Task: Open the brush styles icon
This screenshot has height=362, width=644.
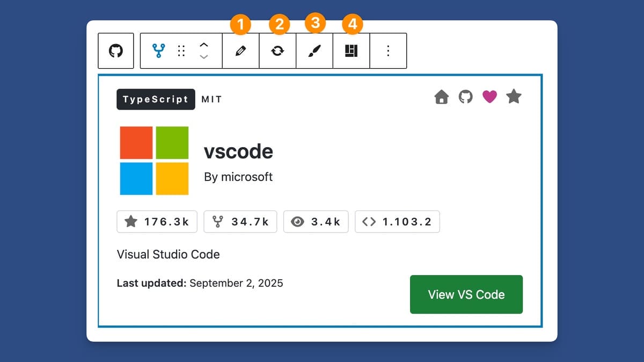Action: click(314, 51)
